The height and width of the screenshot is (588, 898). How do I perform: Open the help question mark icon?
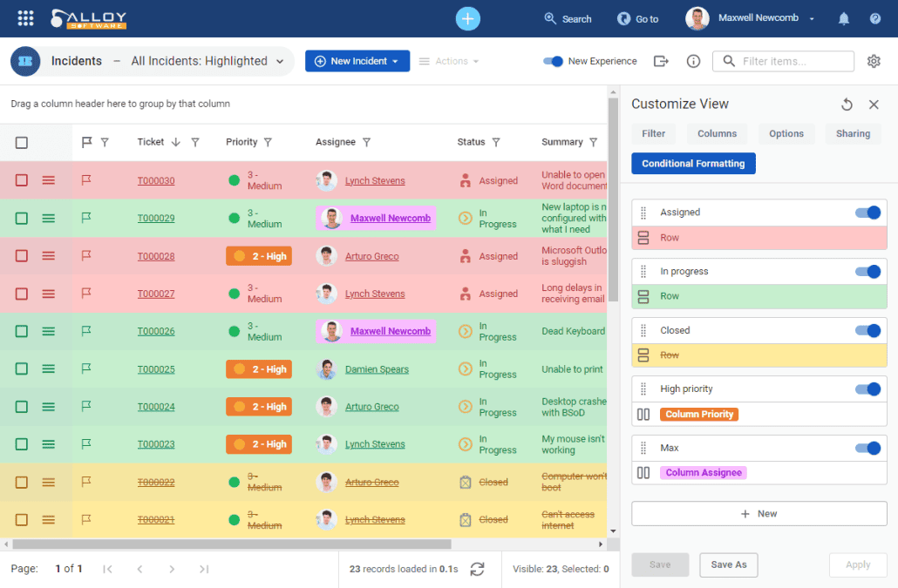click(874, 18)
